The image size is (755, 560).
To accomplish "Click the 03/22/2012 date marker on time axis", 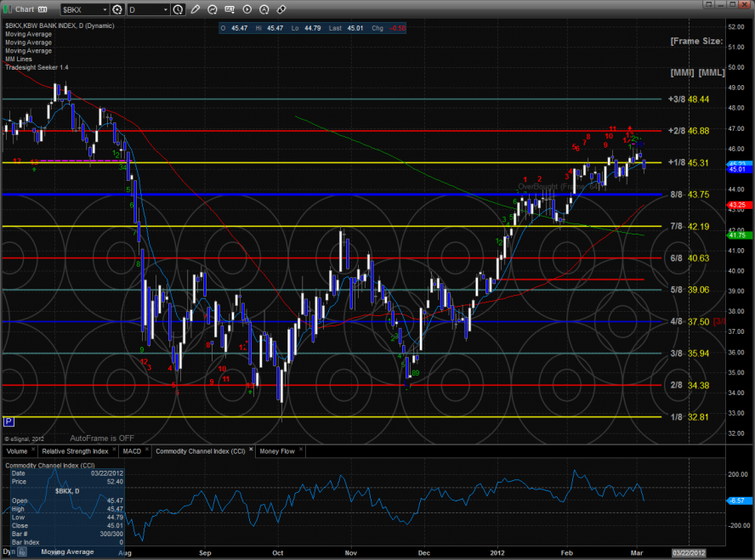I will tap(689, 552).
